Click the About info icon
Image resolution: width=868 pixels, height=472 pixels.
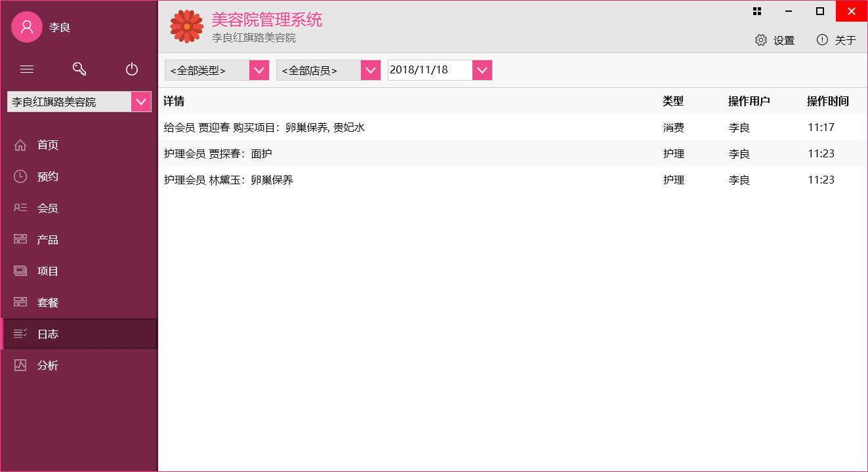[x=822, y=40]
